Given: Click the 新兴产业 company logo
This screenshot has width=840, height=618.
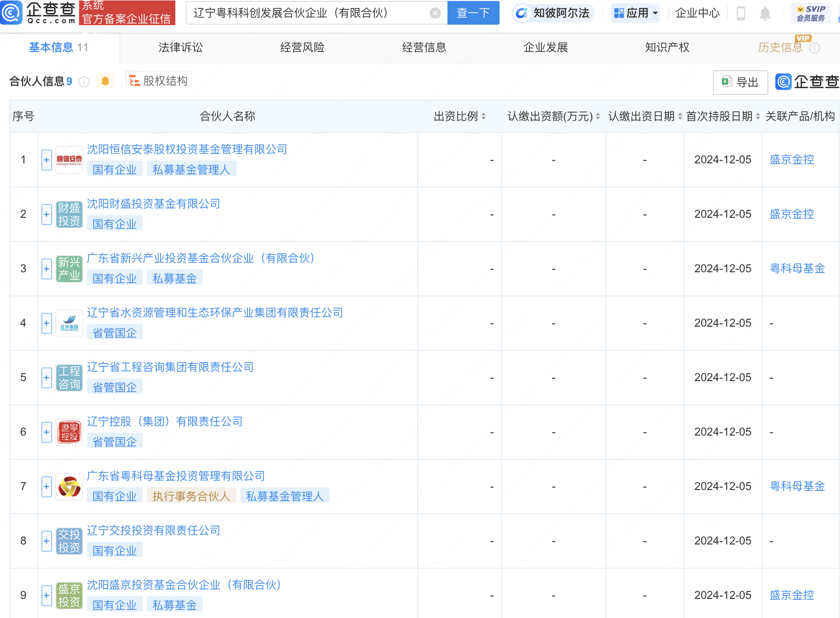Looking at the screenshot, I should [69, 269].
